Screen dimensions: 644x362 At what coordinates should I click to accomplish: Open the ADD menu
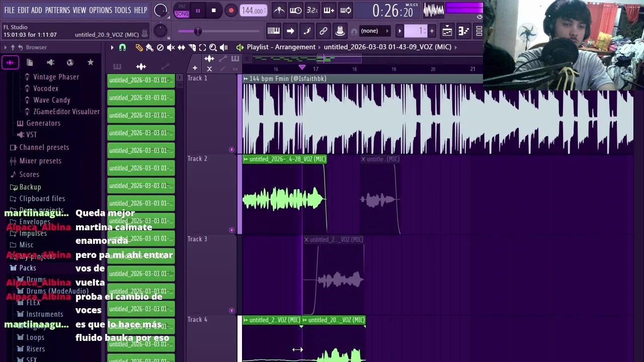(x=37, y=10)
